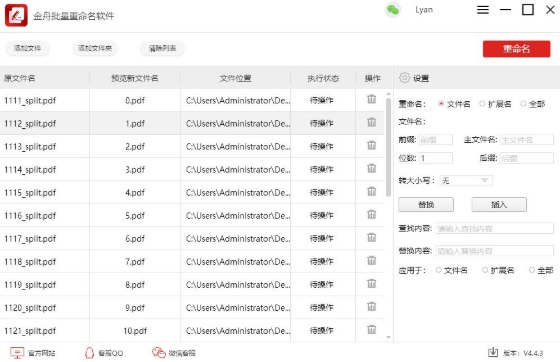Image resolution: width=560 pixels, height=362 pixels.
Task: Click in the 主文件名 main filename field
Action: pyautogui.click(x=527, y=140)
